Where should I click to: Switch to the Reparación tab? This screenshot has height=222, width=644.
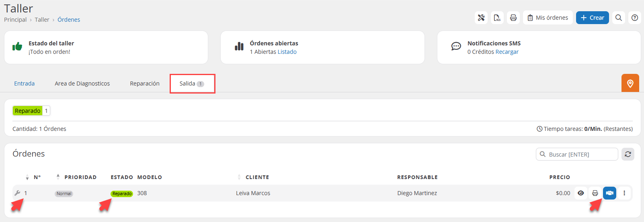coord(145,84)
